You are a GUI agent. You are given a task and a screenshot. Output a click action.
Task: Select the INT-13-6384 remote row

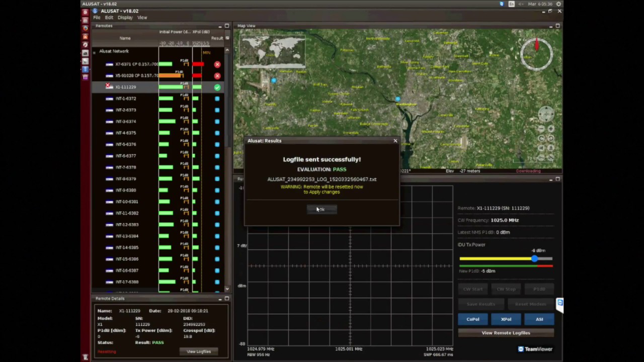click(x=158, y=236)
